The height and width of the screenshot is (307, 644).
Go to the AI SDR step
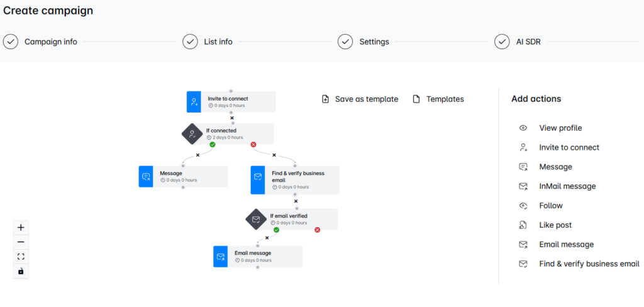pyautogui.click(x=528, y=42)
